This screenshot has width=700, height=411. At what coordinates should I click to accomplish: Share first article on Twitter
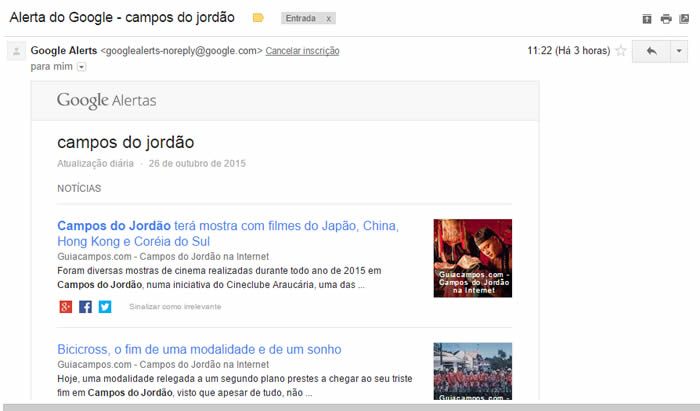pos(104,306)
